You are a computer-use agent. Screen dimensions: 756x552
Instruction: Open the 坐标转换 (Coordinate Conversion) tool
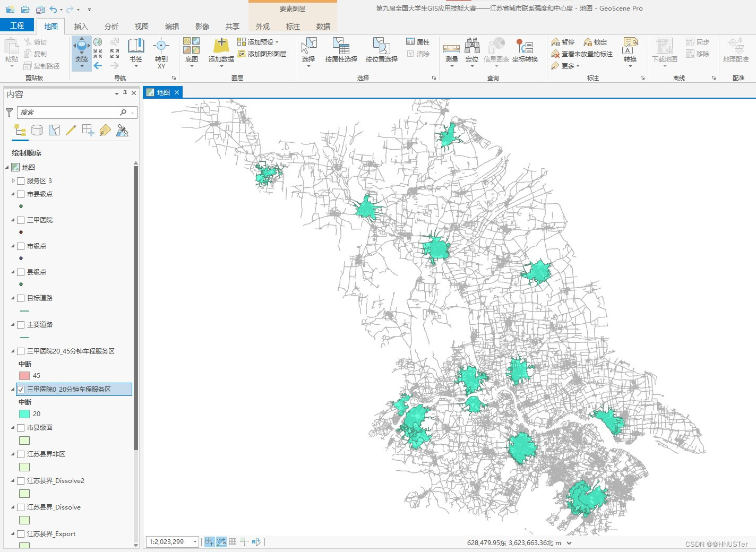pyautogui.click(x=525, y=50)
